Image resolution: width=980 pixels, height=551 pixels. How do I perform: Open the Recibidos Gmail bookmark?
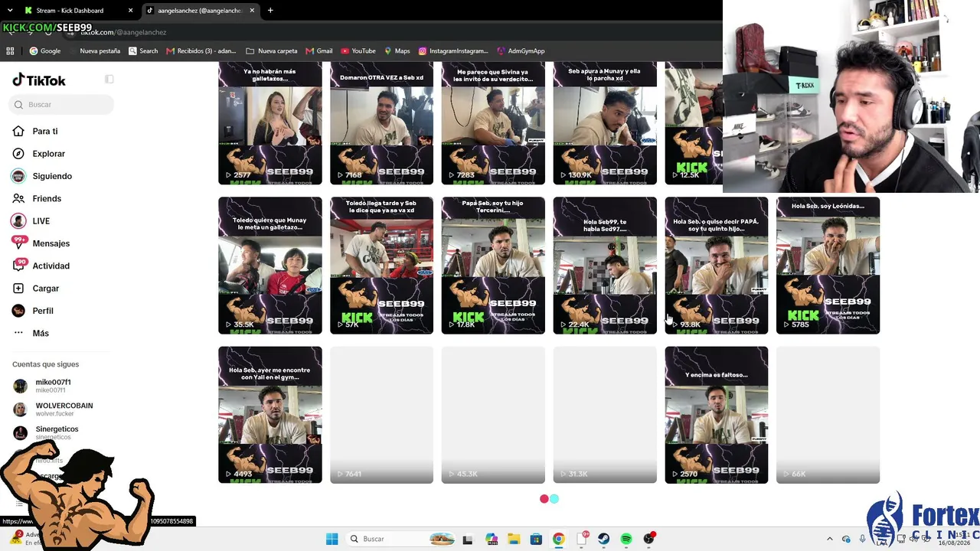201,51
